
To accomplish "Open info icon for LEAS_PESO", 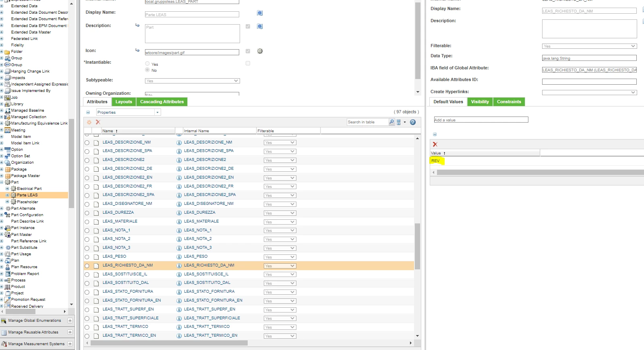I will pyautogui.click(x=179, y=257).
